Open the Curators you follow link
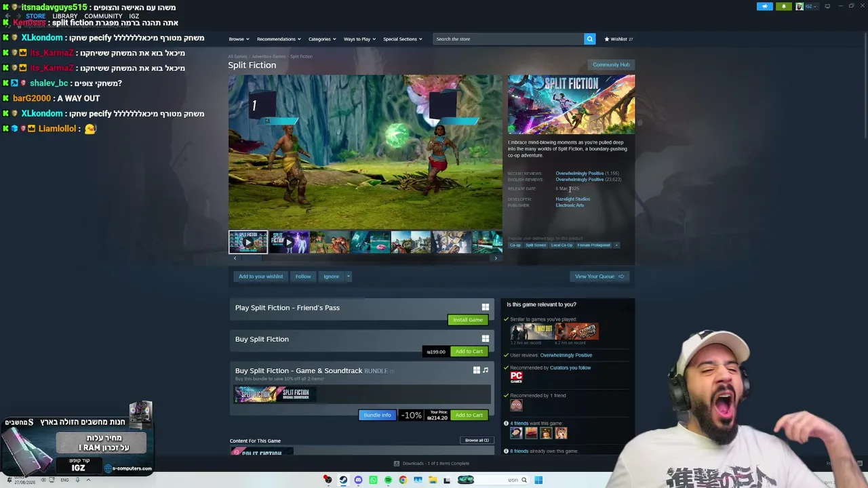 point(570,368)
